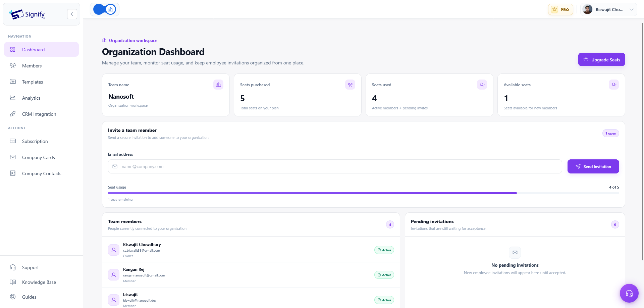Click the Pending invitations count badge

[615, 224]
